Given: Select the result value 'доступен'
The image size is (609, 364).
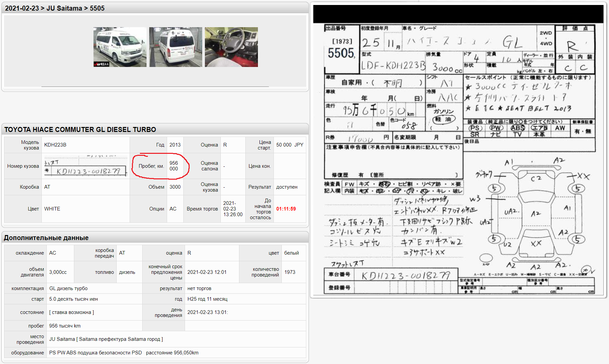Looking at the screenshot, I should pyautogui.click(x=287, y=187).
